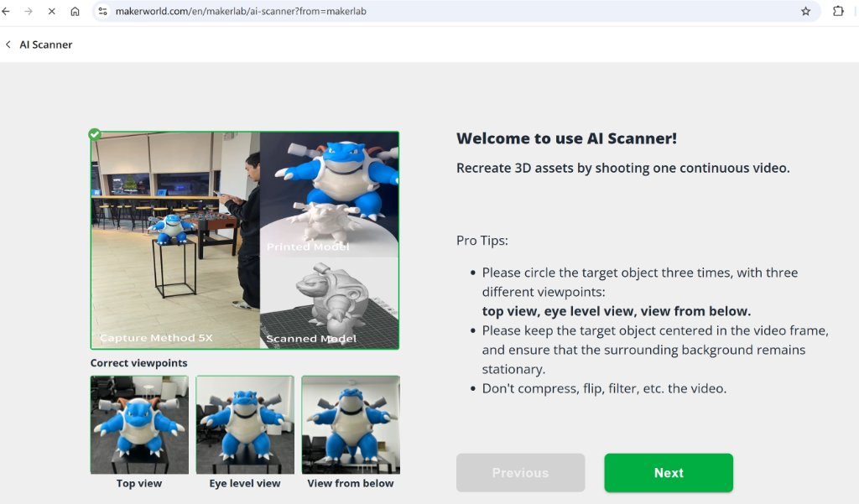Go back using AI Scanner chevron
Image resolution: width=859 pixels, height=504 pixels.
pos(8,44)
